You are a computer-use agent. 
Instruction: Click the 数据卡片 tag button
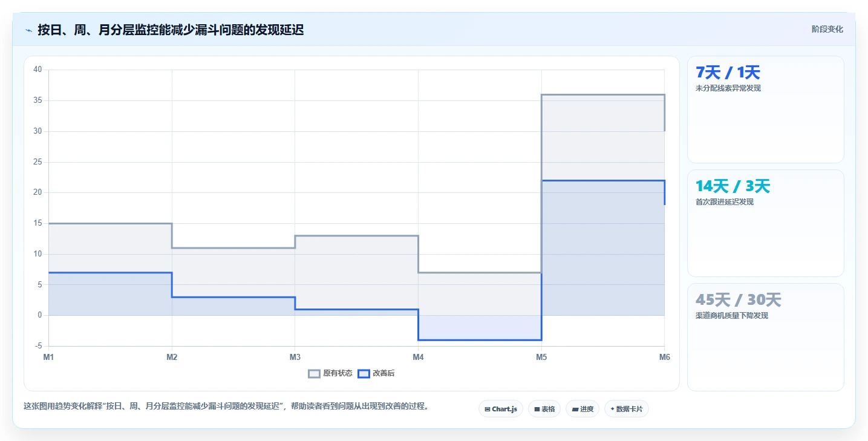pos(626,409)
